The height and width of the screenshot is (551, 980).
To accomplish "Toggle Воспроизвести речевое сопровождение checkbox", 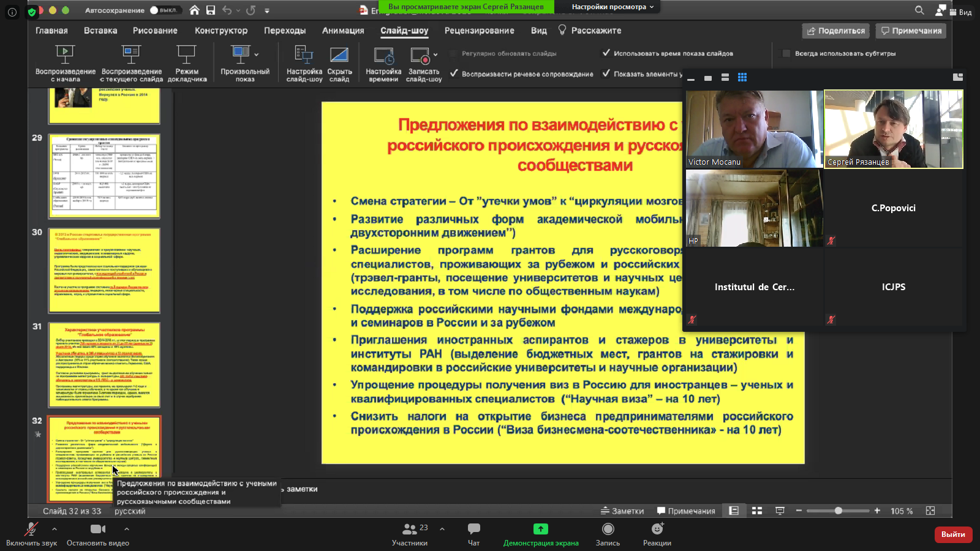I will tap(454, 73).
